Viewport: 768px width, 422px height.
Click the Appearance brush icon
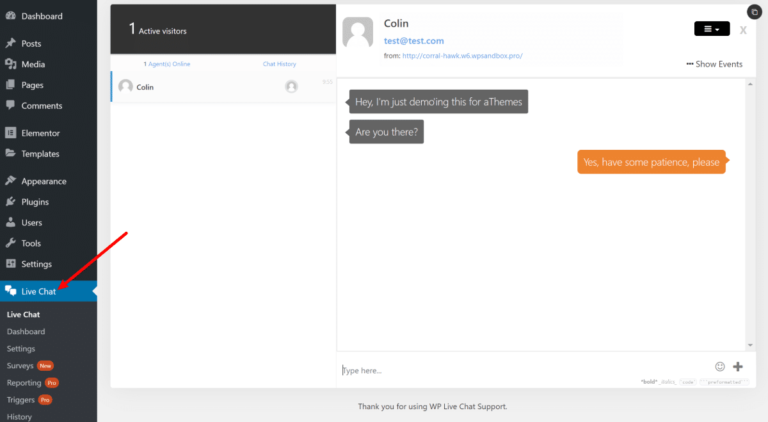(x=10, y=181)
